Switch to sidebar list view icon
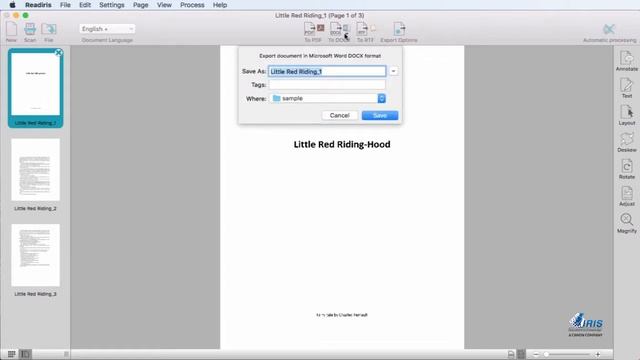Image resolution: width=640 pixels, height=360 pixels. point(25,354)
